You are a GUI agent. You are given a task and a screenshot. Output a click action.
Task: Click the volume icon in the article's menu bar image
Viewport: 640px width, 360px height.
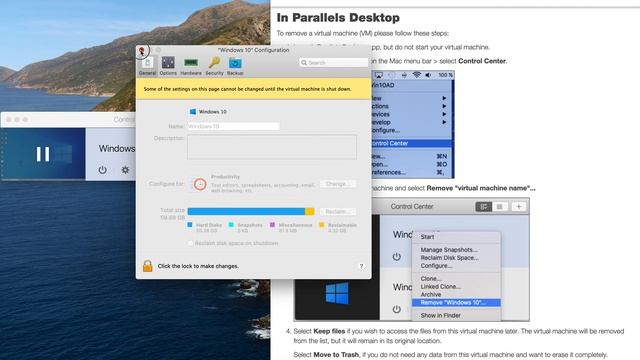click(428, 75)
